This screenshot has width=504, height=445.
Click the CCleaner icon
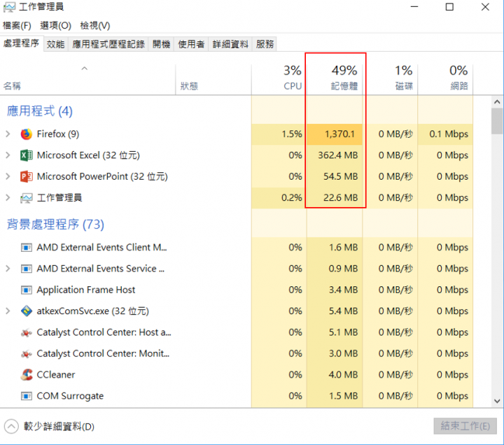click(27, 374)
